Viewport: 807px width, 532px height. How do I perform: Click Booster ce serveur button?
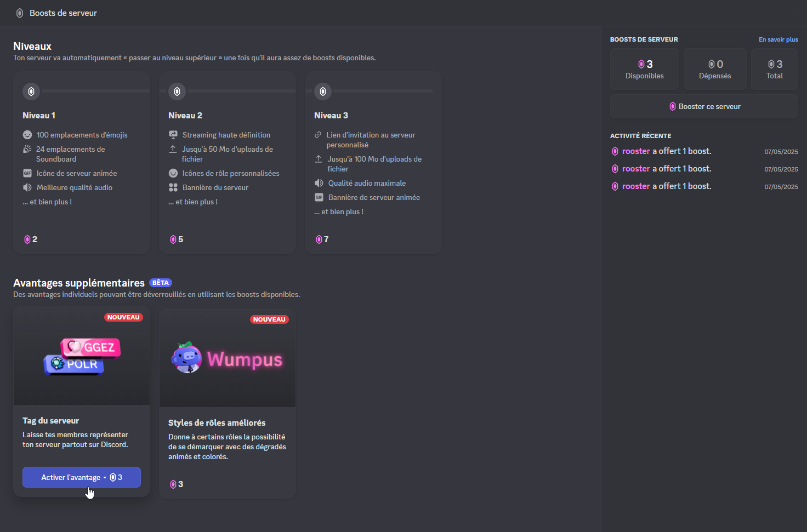pos(704,106)
